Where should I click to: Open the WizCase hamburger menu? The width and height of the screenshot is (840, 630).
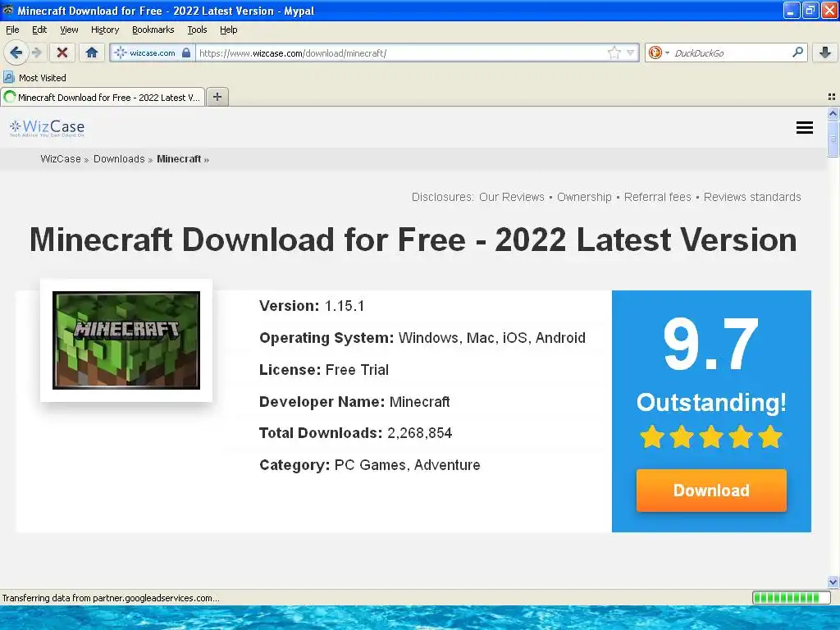[x=804, y=127]
